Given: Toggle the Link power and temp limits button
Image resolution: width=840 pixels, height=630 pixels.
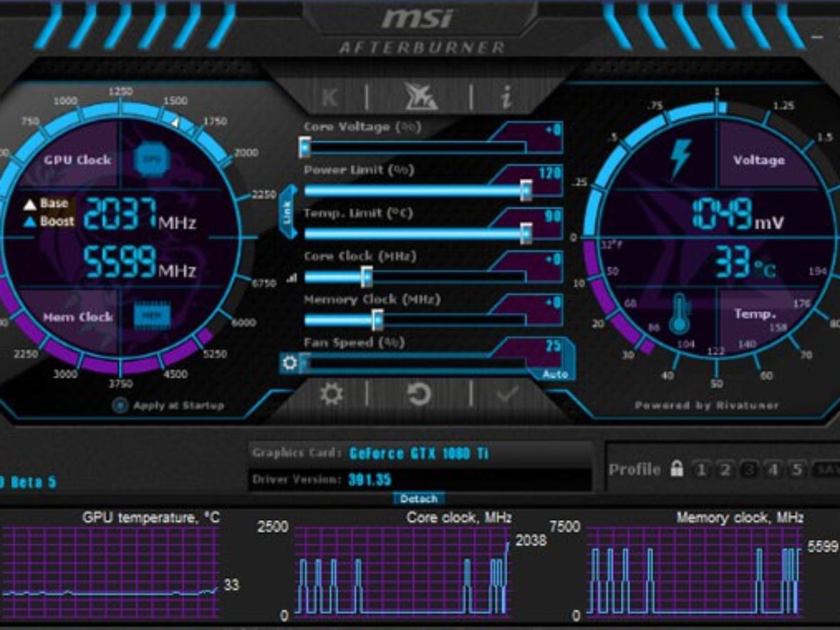Looking at the screenshot, I should click(x=288, y=212).
